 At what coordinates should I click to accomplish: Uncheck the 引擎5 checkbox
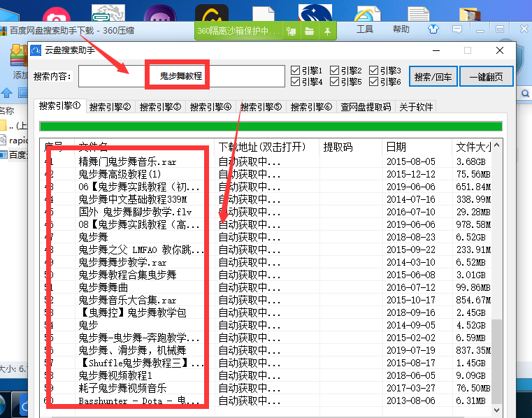[335, 82]
